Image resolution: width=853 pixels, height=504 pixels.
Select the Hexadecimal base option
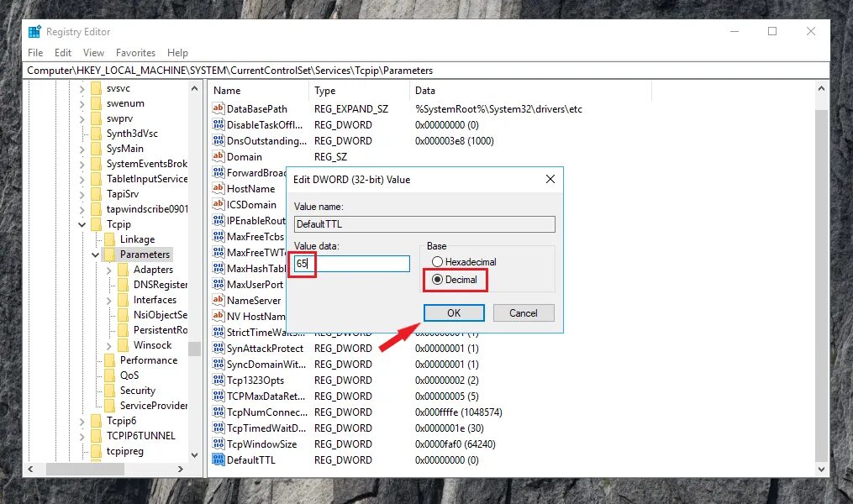point(464,262)
